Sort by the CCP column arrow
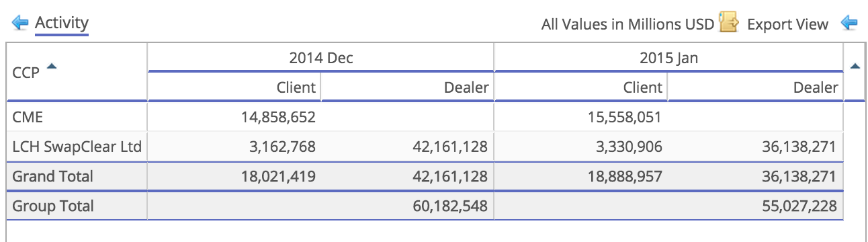This screenshot has width=868, height=242. point(52,67)
